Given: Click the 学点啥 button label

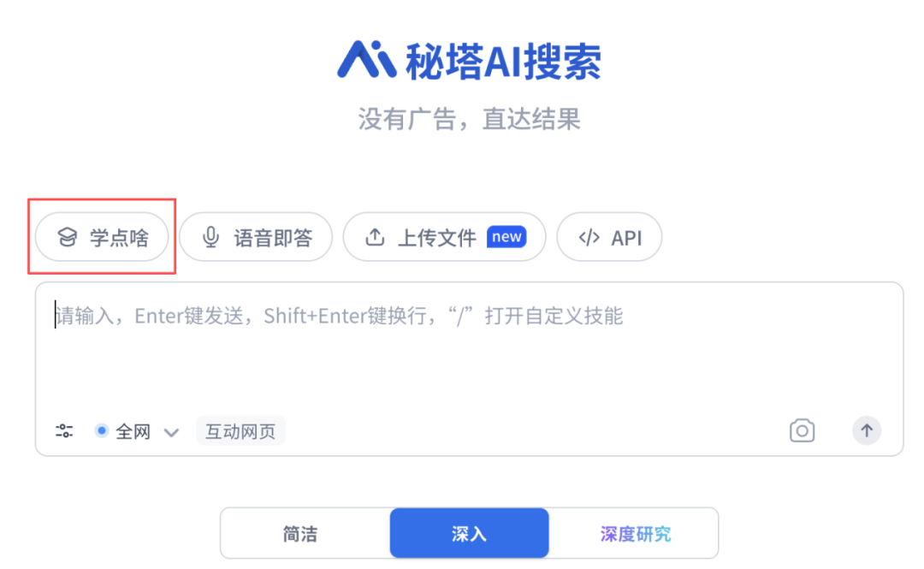Looking at the screenshot, I should point(119,238).
